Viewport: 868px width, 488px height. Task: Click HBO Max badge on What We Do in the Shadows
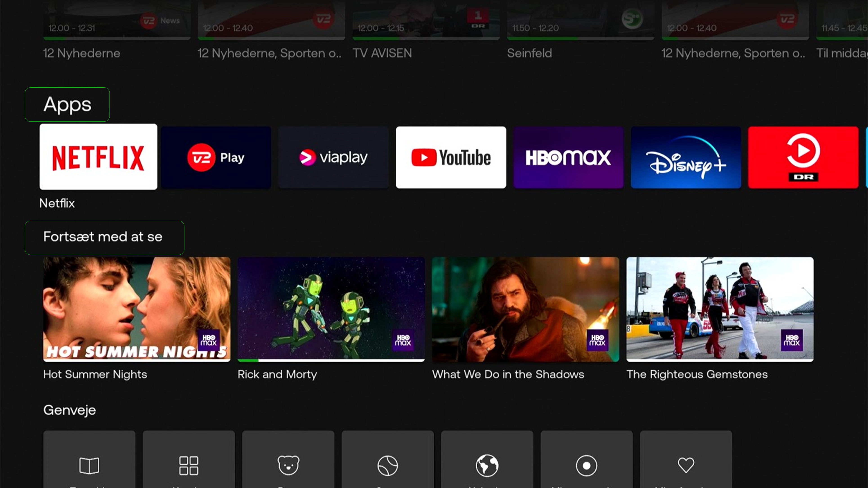(x=597, y=340)
